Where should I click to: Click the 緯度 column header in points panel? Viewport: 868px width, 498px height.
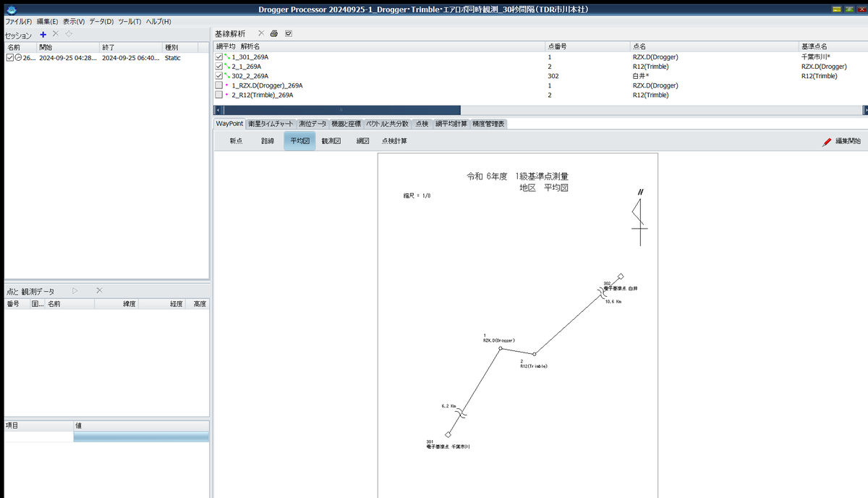pos(116,304)
